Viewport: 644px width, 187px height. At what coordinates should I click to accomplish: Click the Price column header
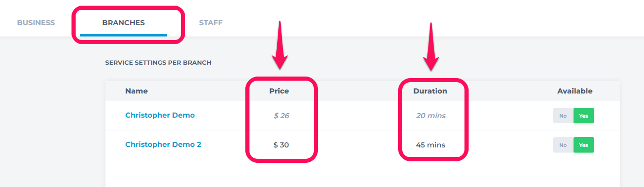point(279,91)
